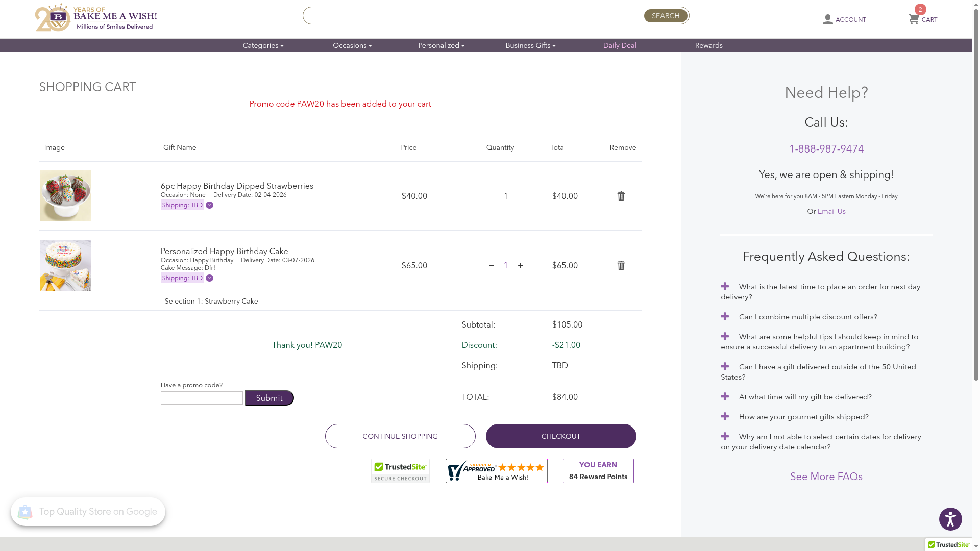
Task: Open the cart icon in header
Action: tap(914, 19)
